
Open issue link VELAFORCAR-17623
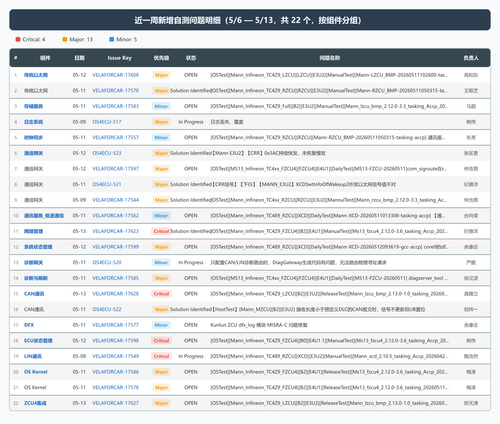[x=115, y=231]
